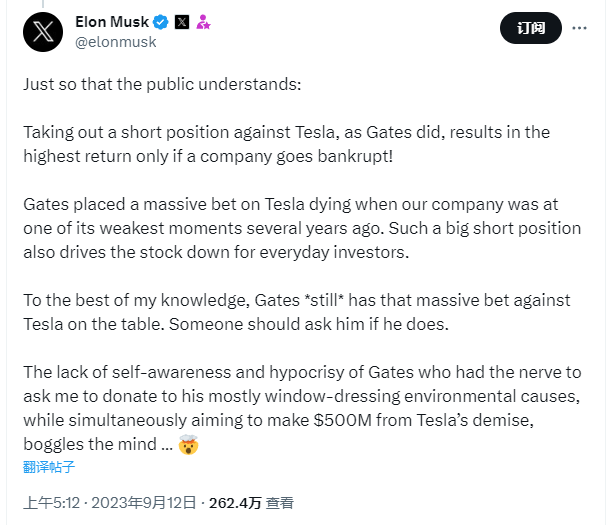Click the "$500M" amount in the post
Viewport: 613px width, 525px height.
tap(342, 421)
